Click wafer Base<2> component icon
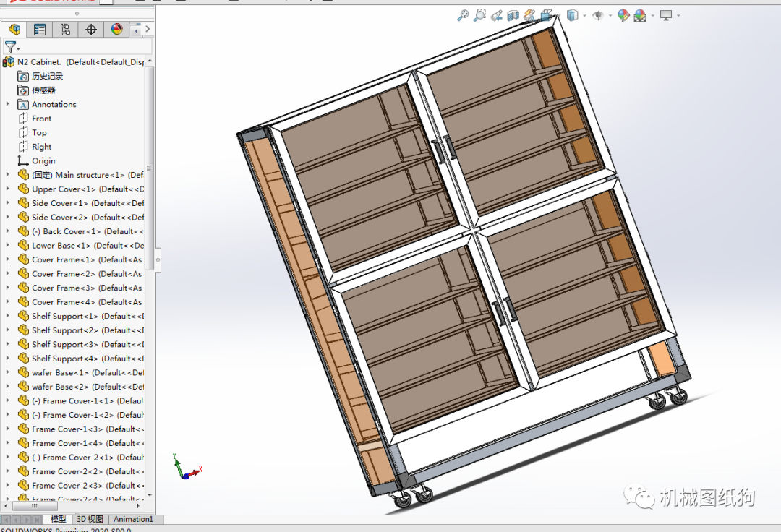The width and height of the screenshot is (781, 532). 23,386
